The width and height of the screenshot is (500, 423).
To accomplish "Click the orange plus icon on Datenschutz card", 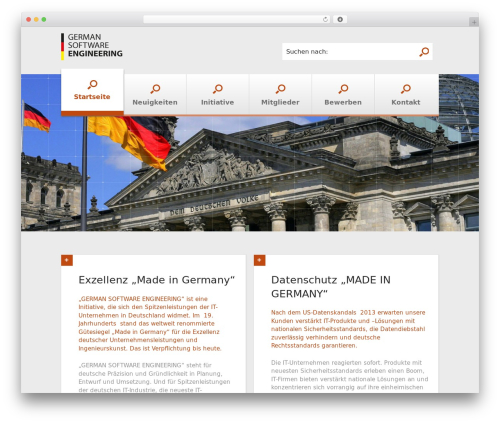I will (259, 260).
